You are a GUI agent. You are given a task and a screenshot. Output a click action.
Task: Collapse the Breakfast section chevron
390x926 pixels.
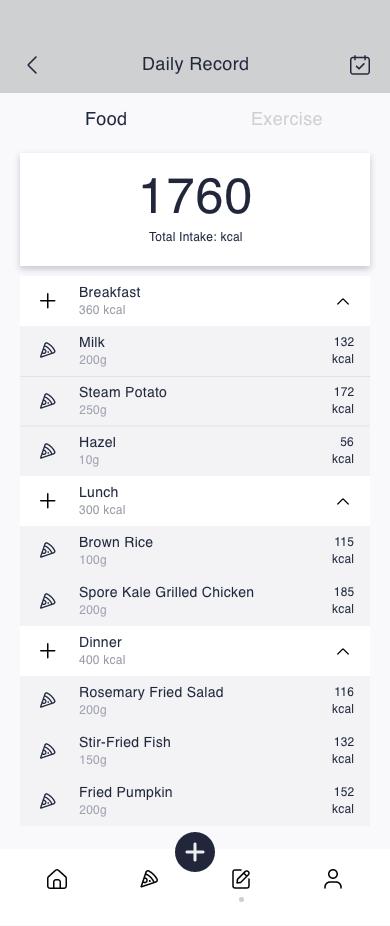(343, 301)
